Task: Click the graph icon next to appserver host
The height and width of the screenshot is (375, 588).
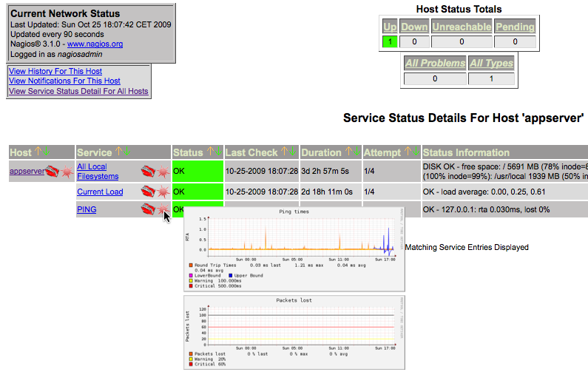Action: (65, 172)
